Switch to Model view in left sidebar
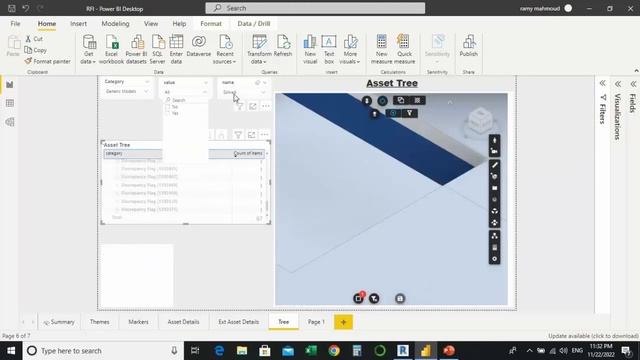The height and width of the screenshot is (360, 640). pyautogui.click(x=9, y=122)
